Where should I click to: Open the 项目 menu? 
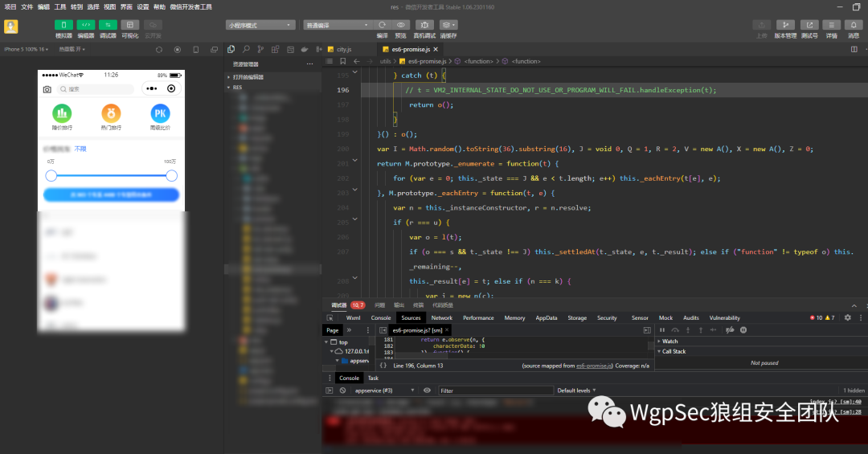pyautogui.click(x=10, y=7)
